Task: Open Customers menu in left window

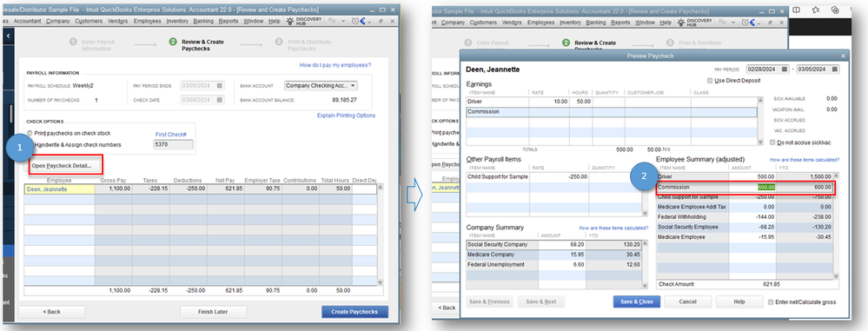Action: point(89,22)
